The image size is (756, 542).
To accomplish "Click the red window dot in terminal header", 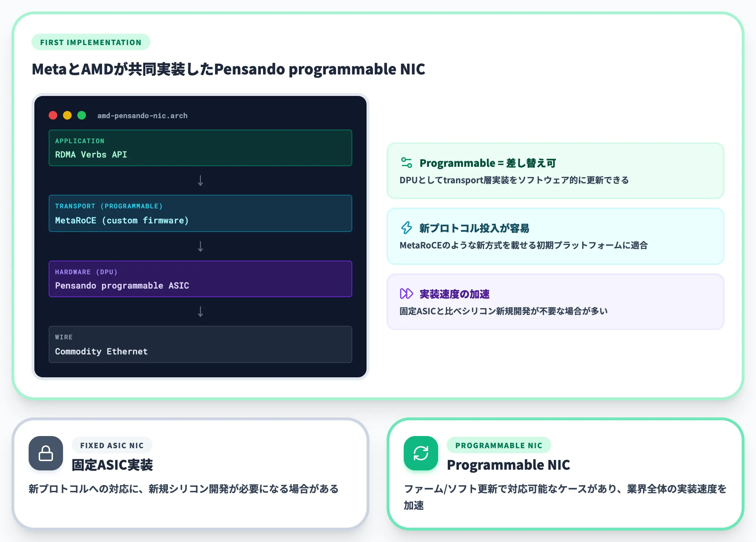I will (53, 115).
